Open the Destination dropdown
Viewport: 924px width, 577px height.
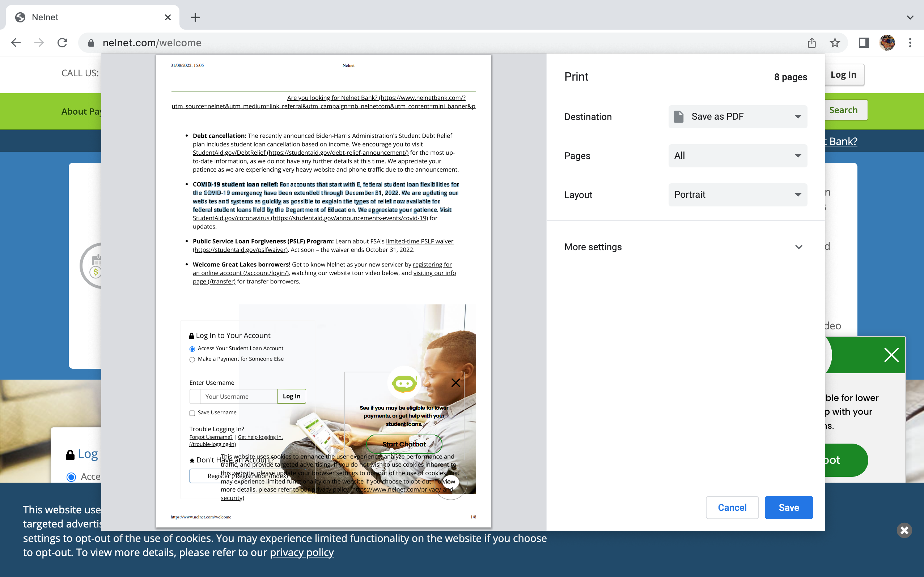(738, 116)
